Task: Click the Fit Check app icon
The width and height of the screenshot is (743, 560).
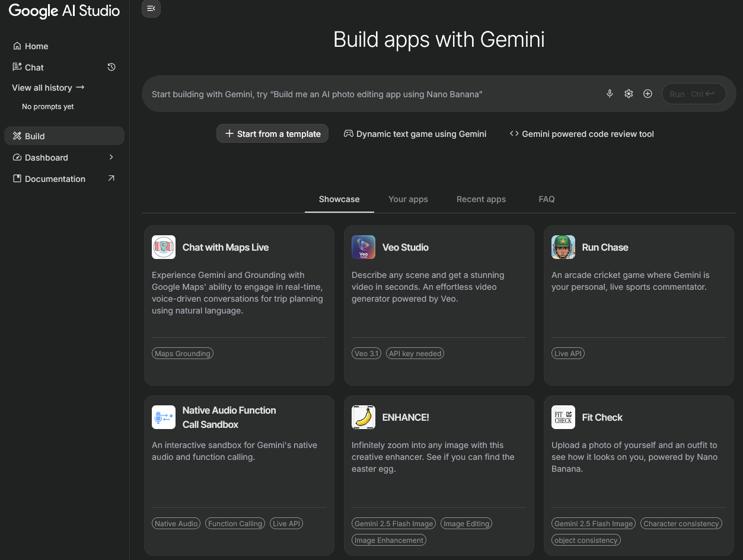Action: [563, 417]
